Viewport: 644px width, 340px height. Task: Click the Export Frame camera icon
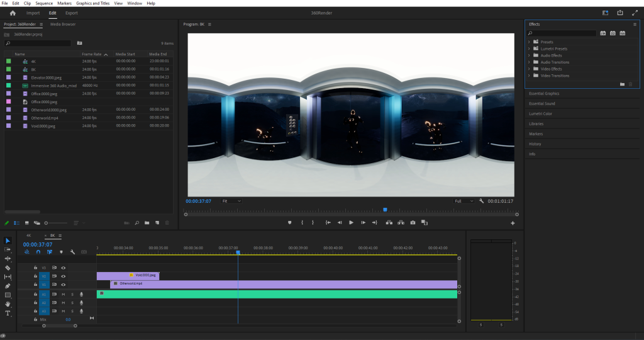pos(413,222)
